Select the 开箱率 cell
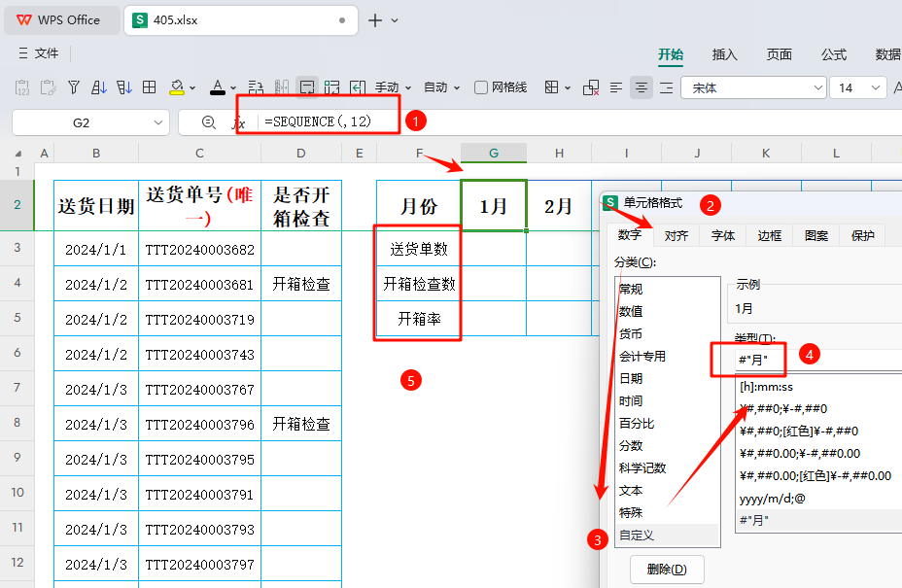 [419, 319]
